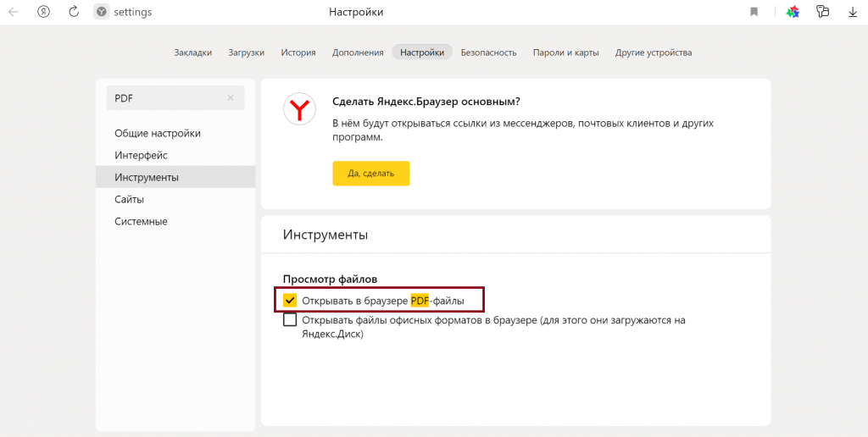The image size is (868, 437).
Task: Click the site icon beside settings address
Action: coord(102,12)
